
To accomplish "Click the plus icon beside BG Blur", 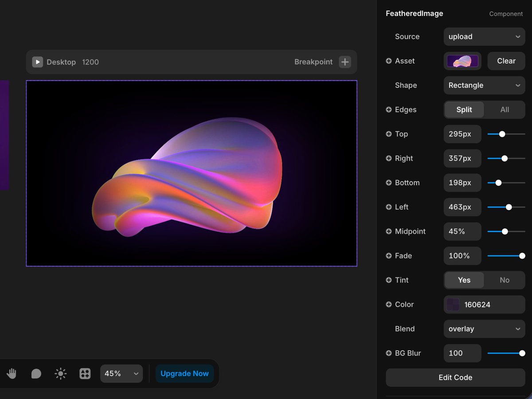I will point(387,353).
